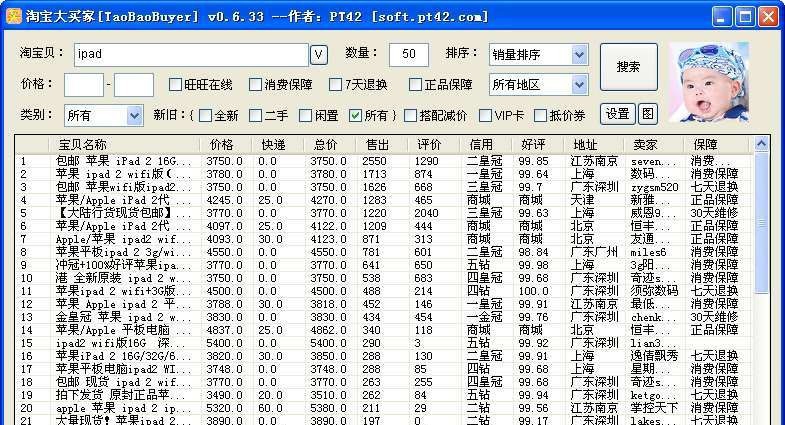Image resolution: width=785 pixels, height=425 pixels.
Task: Select row 2 苹果 ipad 2 wifi版
Action: pyautogui.click(x=383, y=174)
